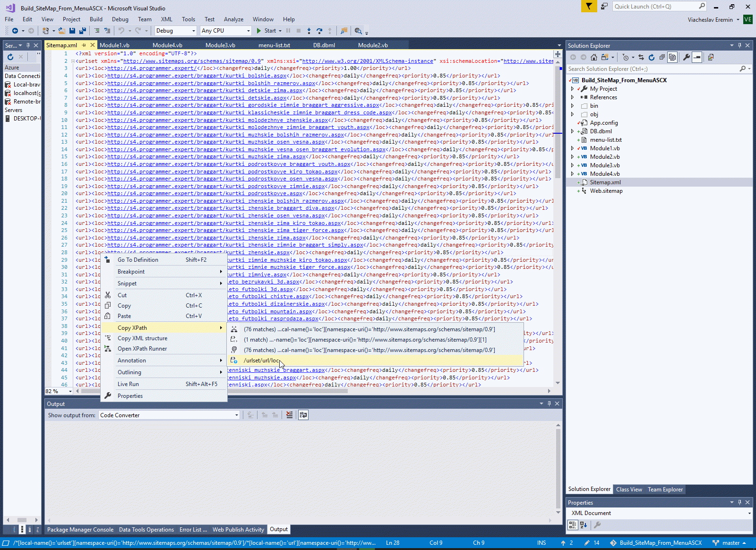This screenshot has height=550, width=756.
Task: Open the XML menu in the menu bar
Action: pos(167,19)
